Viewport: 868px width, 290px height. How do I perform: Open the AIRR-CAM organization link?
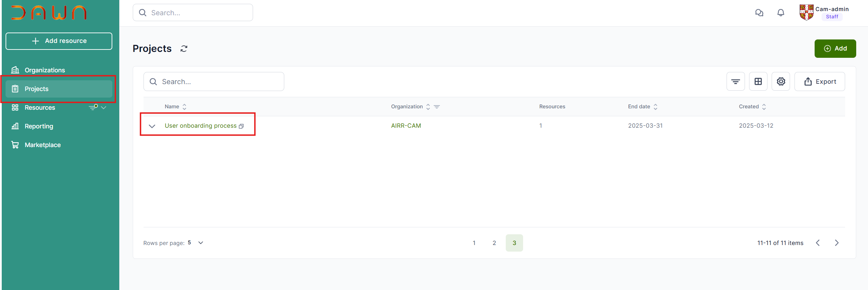406,126
